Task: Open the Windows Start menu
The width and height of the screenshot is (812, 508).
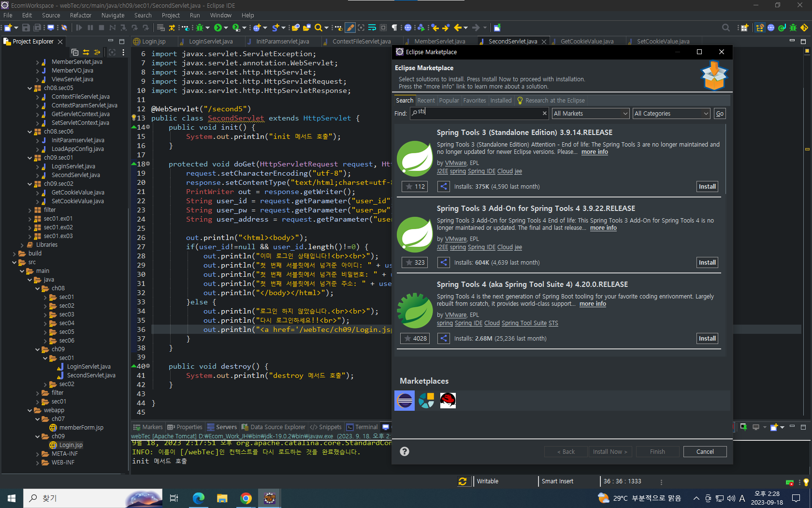Action: coord(12,498)
